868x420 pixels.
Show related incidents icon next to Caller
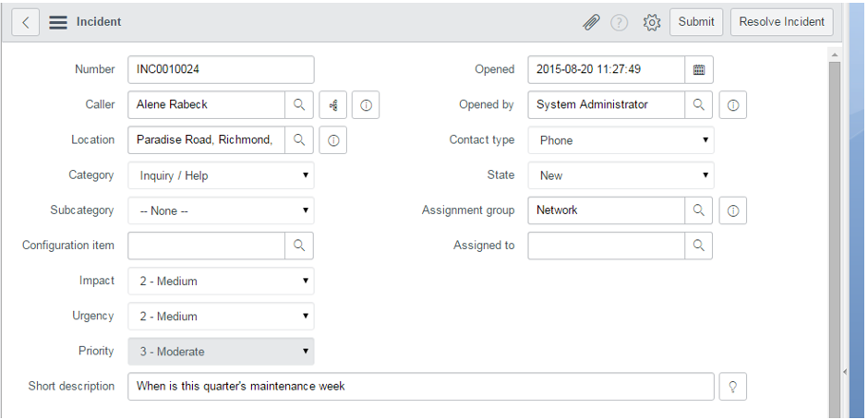(333, 105)
